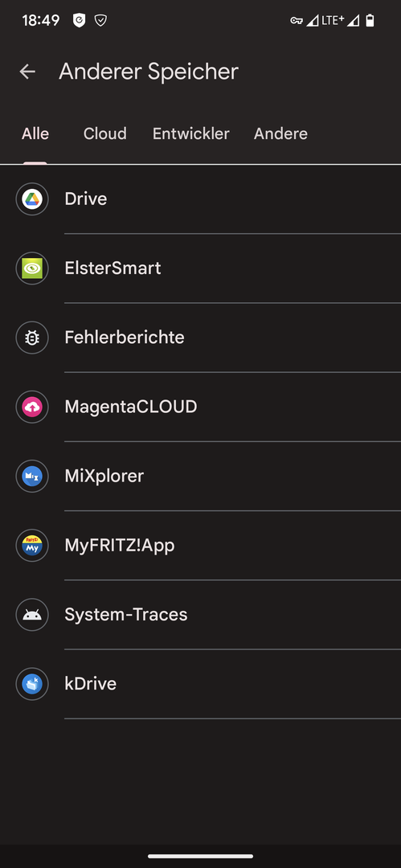Switch to the Entwickler tab
Screen dimensions: 401x868
(x=191, y=133)
